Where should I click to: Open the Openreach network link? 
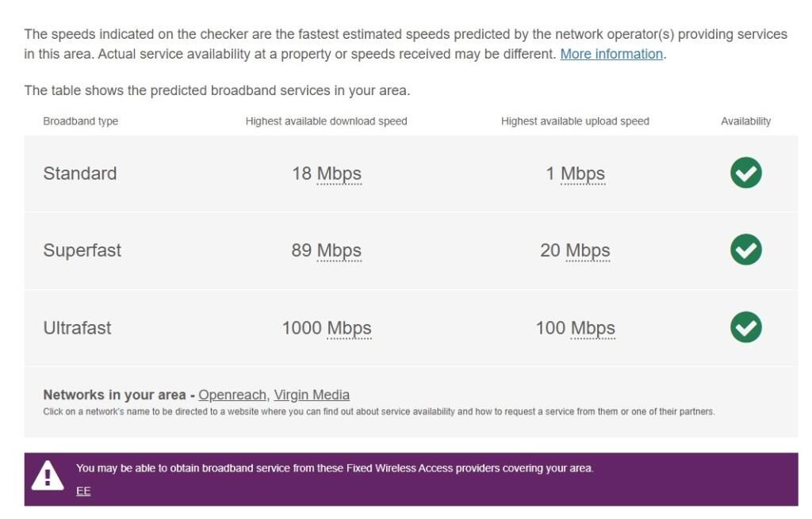point(233,395)
